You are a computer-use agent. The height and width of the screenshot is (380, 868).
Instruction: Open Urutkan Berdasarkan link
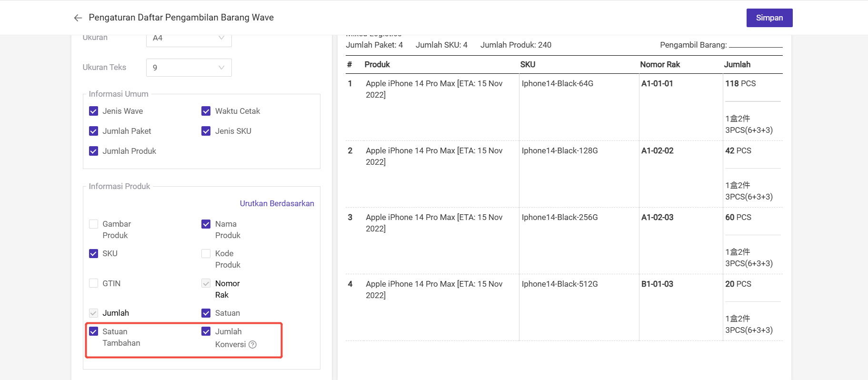click(x=277, y=203)
